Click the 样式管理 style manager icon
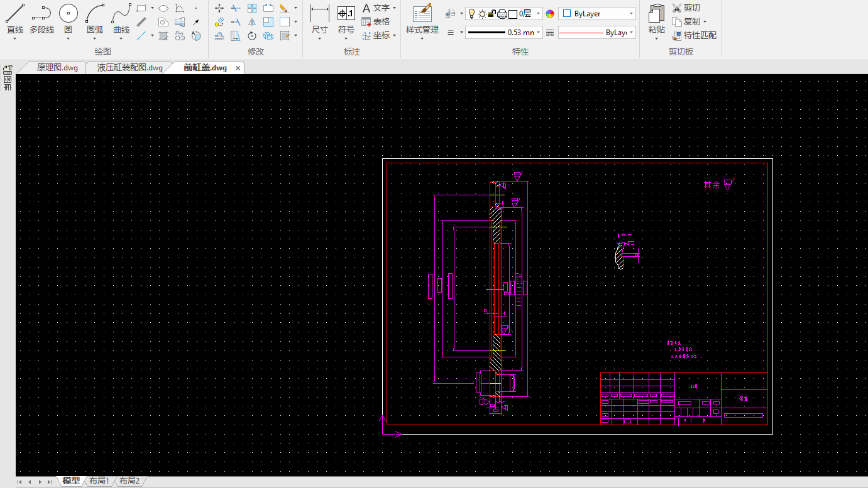The height and width of the screenshot is (488, 868). point(422,19)
